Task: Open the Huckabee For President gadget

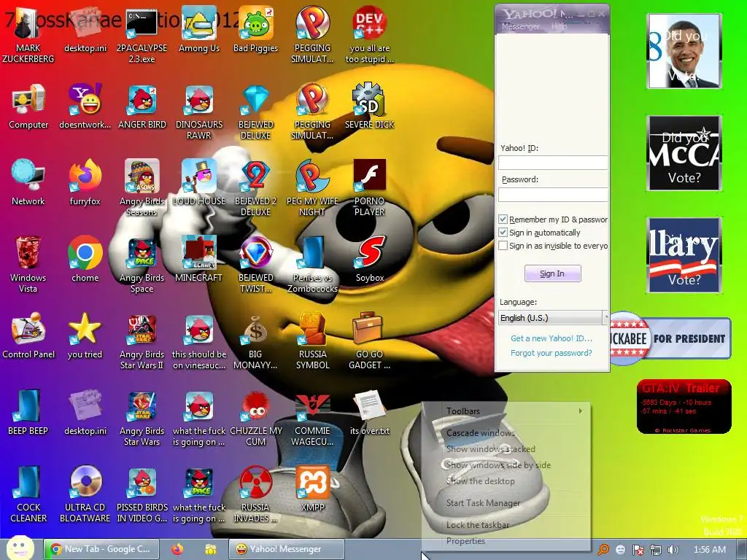Action: (670, 338)
